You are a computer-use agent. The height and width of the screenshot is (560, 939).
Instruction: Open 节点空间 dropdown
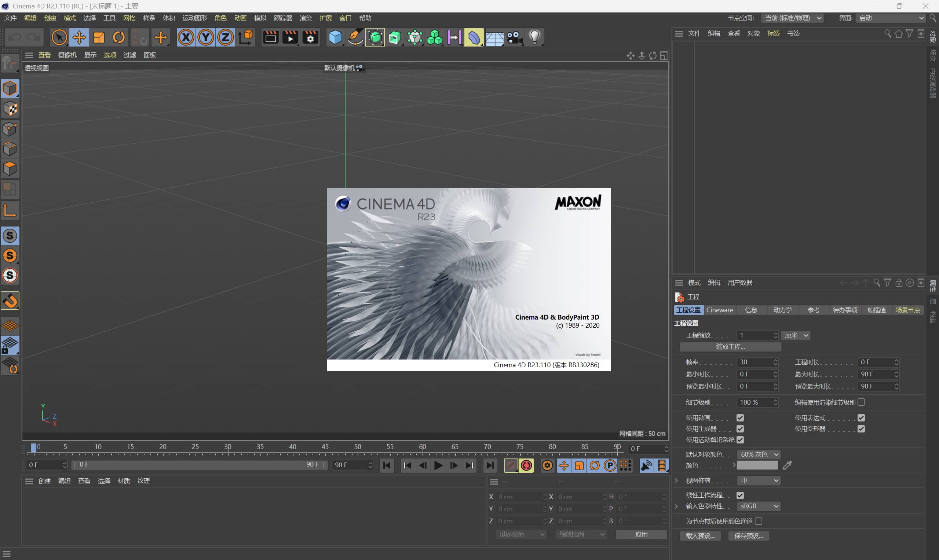click(793, 18)
